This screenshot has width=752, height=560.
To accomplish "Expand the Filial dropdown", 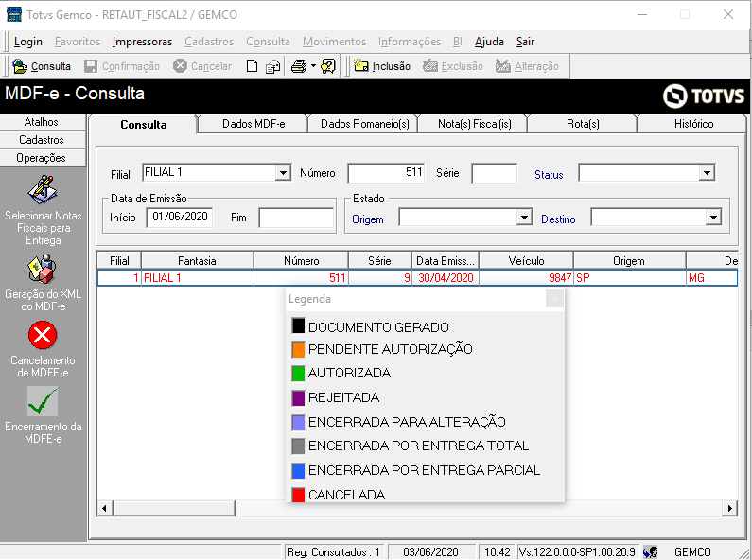I will 283,172.
